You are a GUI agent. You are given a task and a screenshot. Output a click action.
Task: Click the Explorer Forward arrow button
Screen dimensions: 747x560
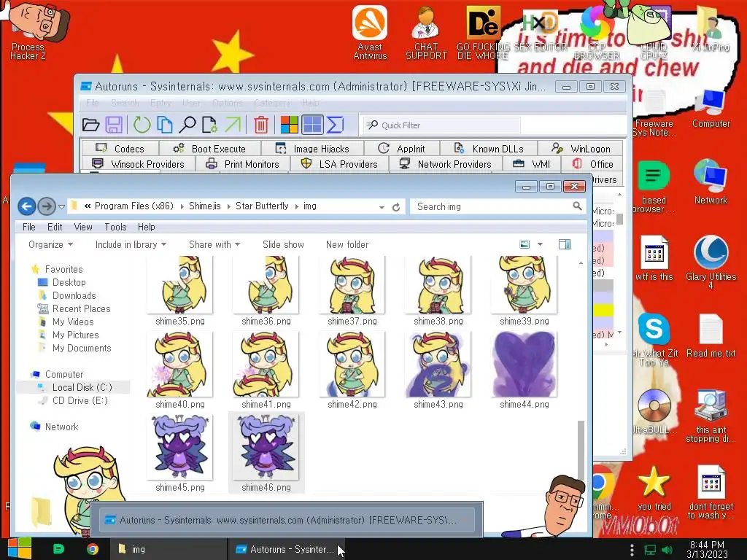47,206
